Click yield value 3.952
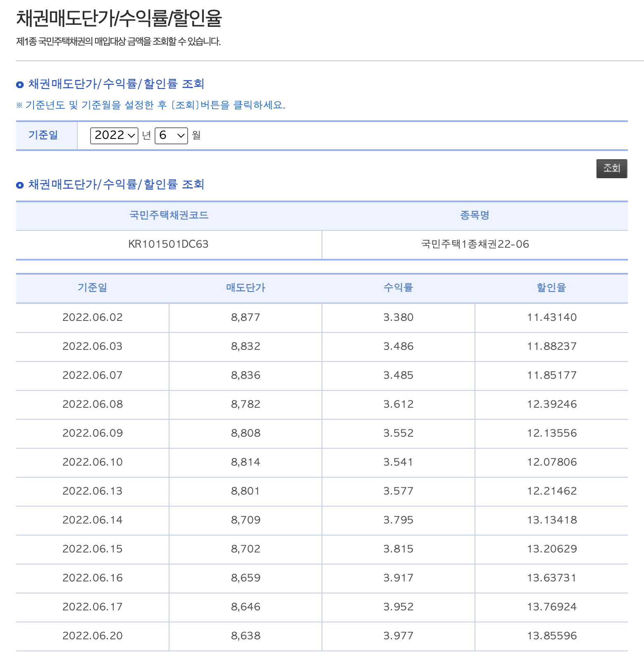 coord(398,607)
